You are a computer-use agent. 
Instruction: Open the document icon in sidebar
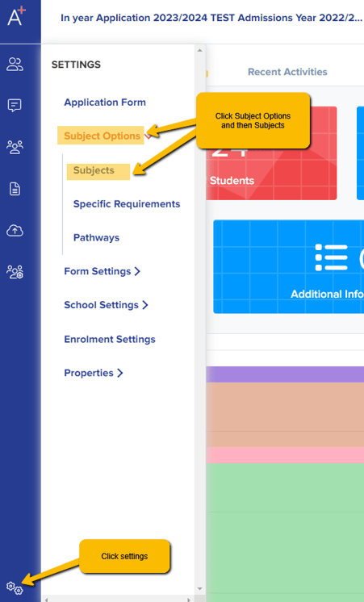pos(15,189)
